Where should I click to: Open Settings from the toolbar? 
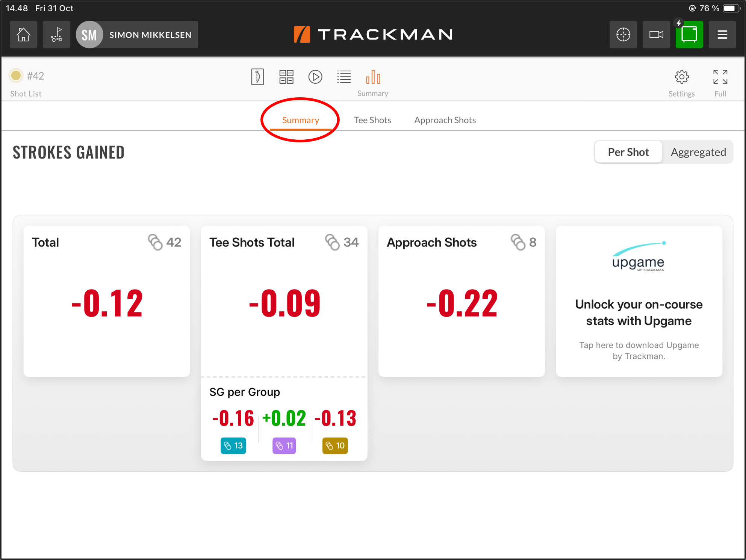[x=682, y=77]
